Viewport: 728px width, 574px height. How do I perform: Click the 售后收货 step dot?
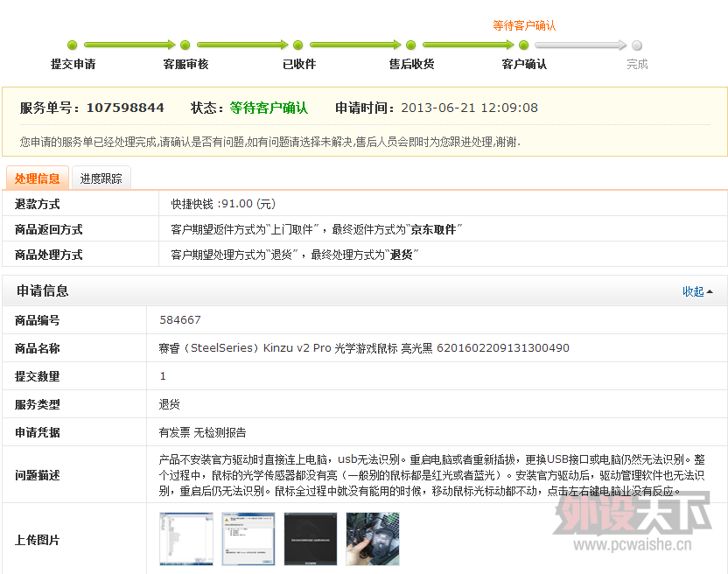click(x=411, y=45)
